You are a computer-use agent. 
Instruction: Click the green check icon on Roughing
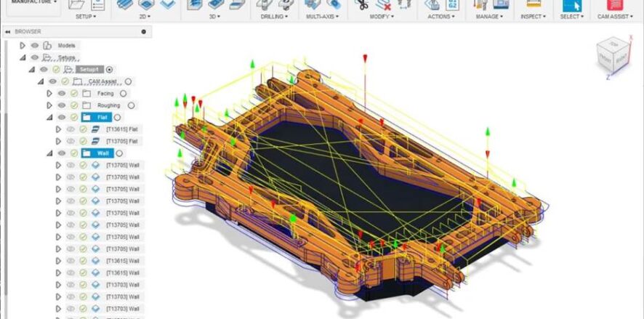point(74,105)
